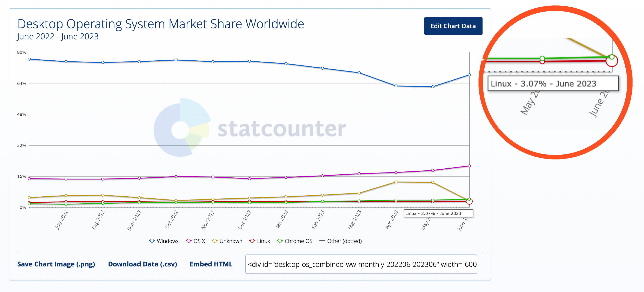Click the '48%' y-axis label
This screenshot has height=292, width=644.
[x=22, y=114]
